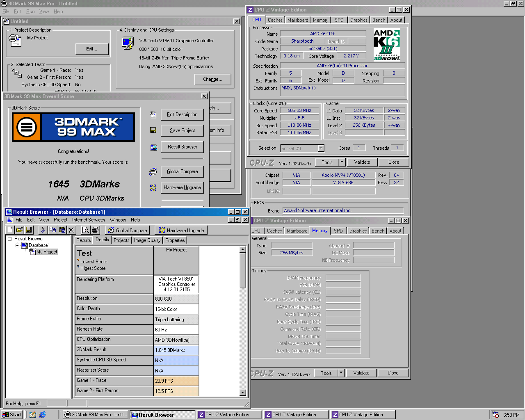Open the Window menu in Result Browser

point(118,220)
